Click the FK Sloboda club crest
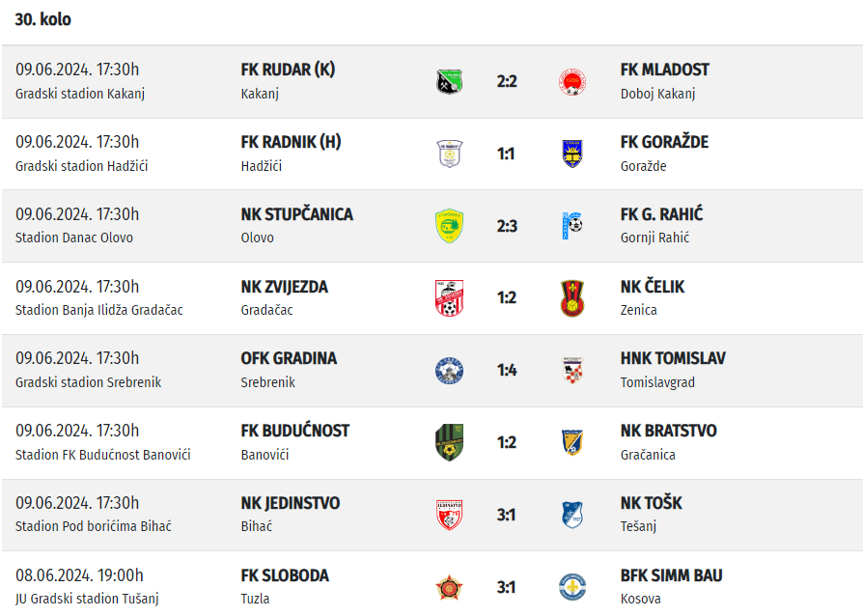863x616 pixels. click(x=449, y=587)
